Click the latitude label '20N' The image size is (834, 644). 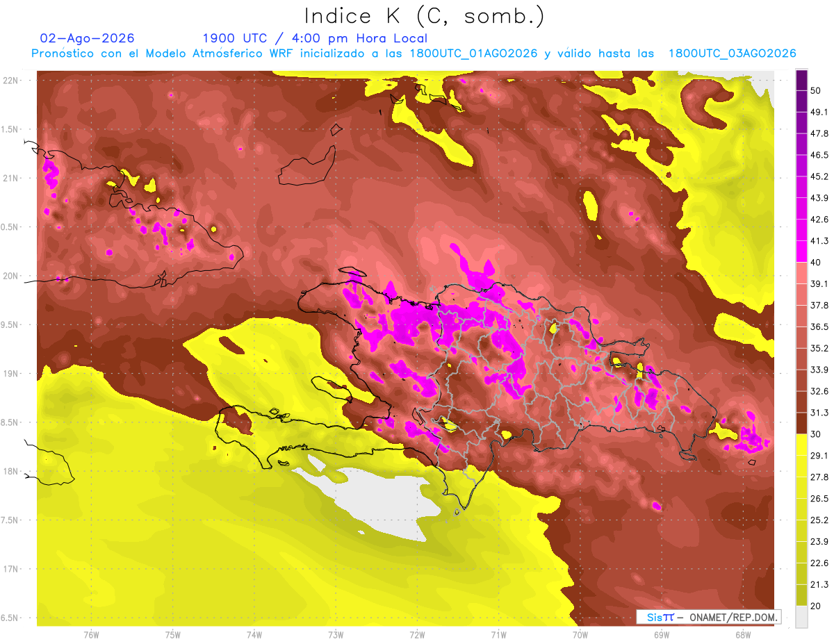tap(12, 276)
